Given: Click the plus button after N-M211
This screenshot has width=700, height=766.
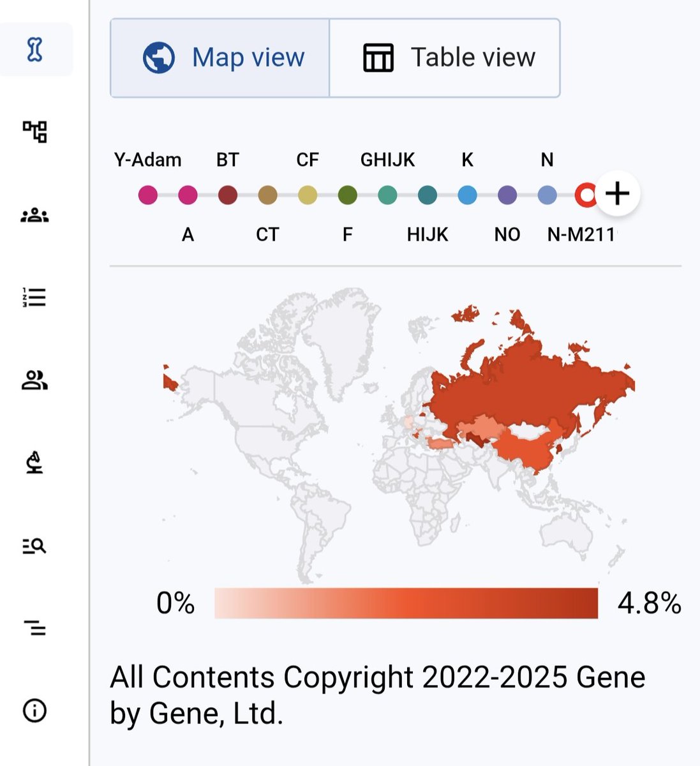Looking at the screenshot, I should 618,193.
